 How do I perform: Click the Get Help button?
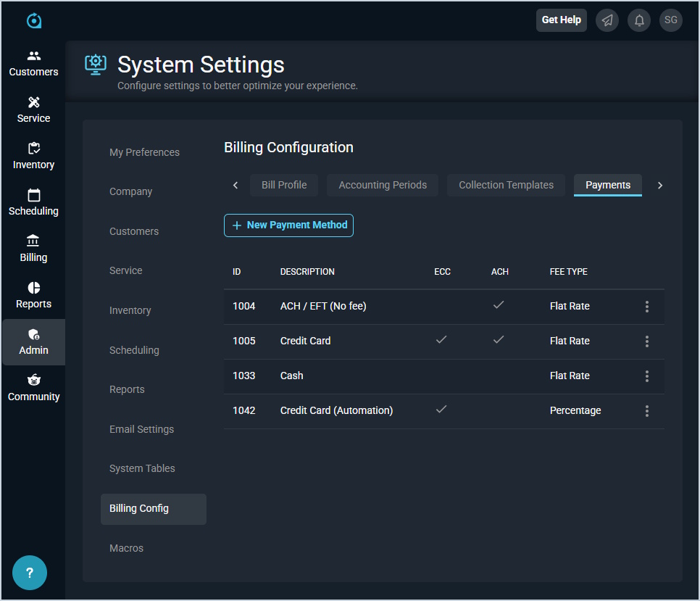coord(561,20)
